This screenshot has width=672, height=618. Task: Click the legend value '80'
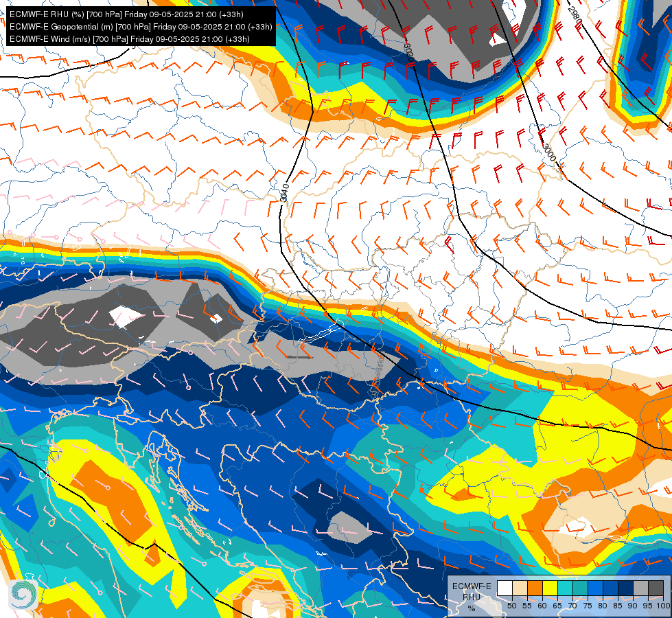[603, 606]
